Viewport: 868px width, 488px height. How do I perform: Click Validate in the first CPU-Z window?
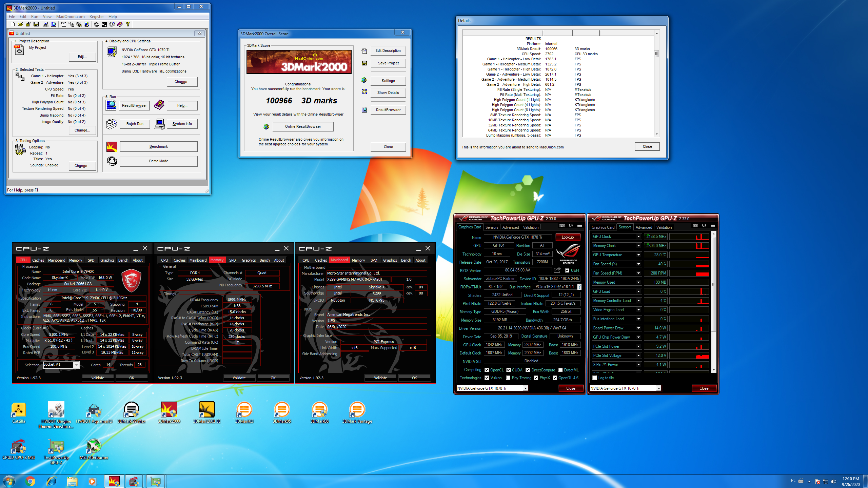pyautogui.click(x=98, y=378)
